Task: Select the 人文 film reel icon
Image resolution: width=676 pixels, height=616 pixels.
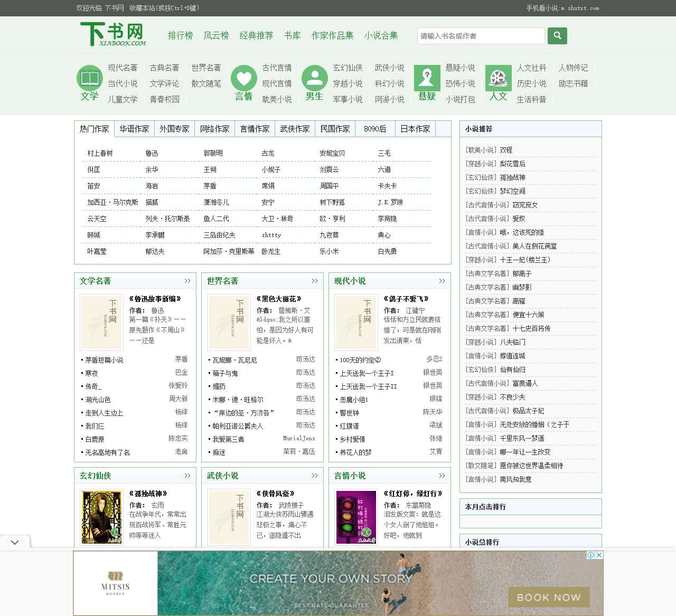Action: pos(498,77)
